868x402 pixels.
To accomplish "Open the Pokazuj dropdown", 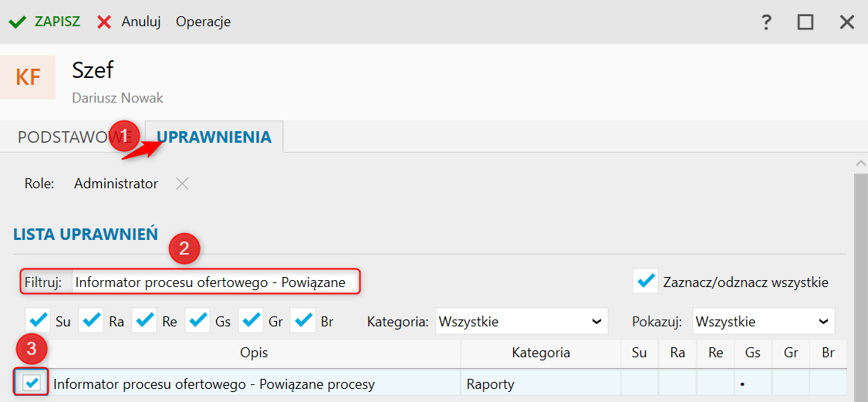I will pyautogui.click(x=763, y=321).
